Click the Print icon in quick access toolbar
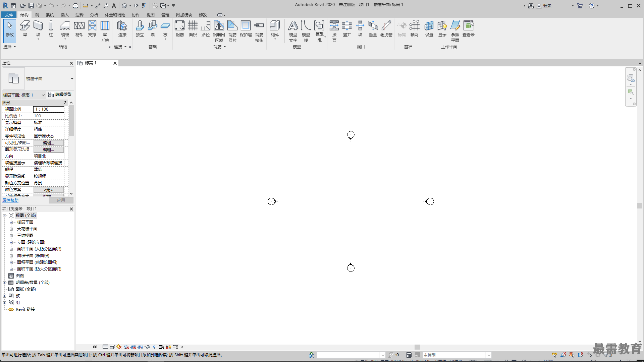The width and height of the screenshot is (644, 362). 75,6
